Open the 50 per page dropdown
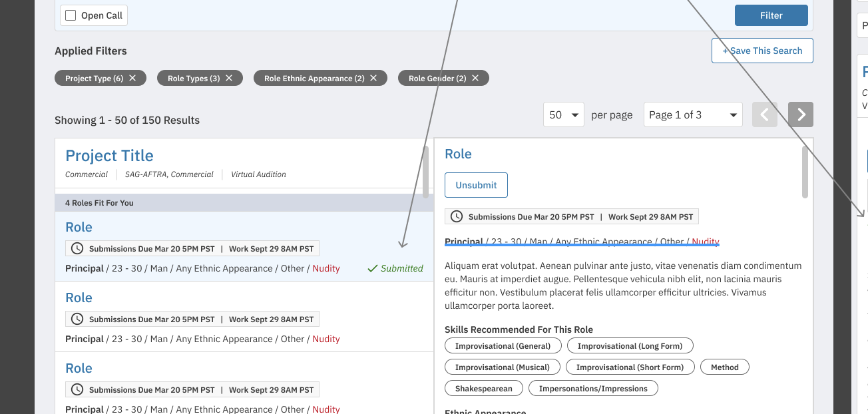 pos(564,114)
